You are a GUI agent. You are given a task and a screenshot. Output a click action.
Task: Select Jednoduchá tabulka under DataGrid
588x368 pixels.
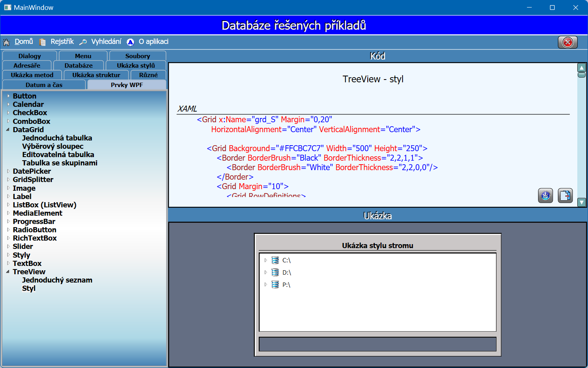[57, 138]
